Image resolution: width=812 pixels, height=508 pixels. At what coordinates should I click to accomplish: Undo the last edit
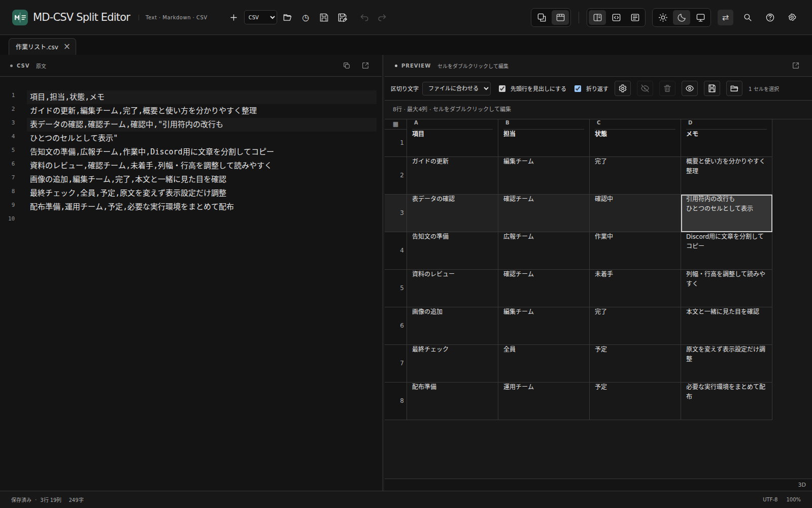(x=364, y=17)
